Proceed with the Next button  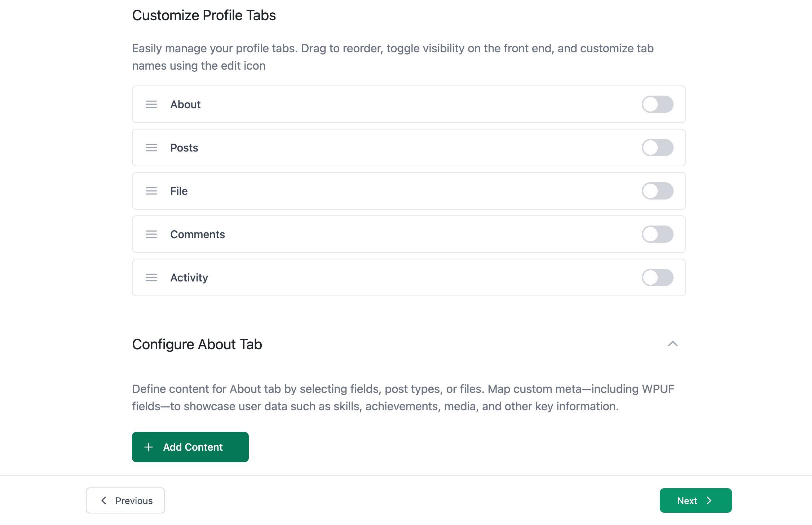696,500
